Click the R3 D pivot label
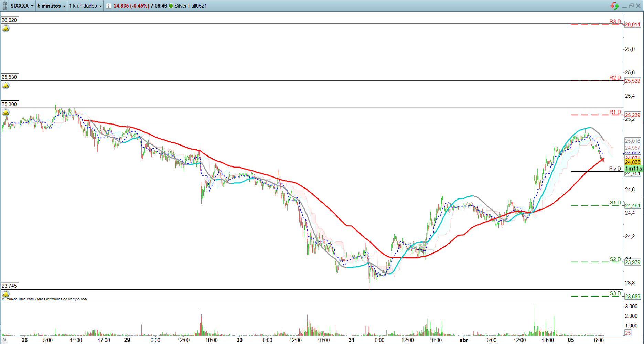The image size is (644, 344). click(x=615, y=22)
